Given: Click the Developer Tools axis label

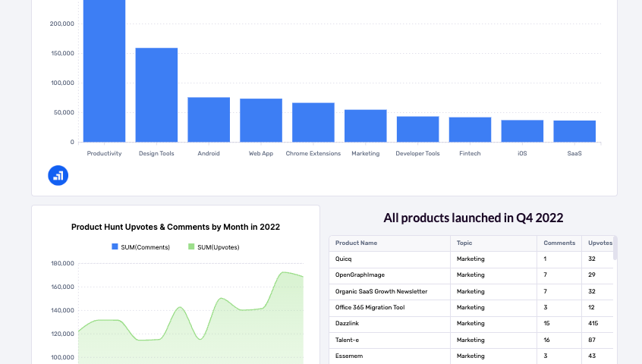Looking at the screenshot, I should (417, 153).
